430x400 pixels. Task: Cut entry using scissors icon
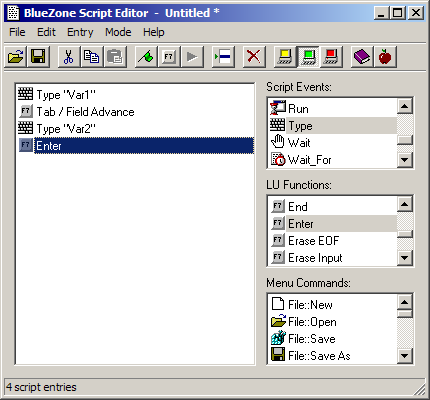69,57
